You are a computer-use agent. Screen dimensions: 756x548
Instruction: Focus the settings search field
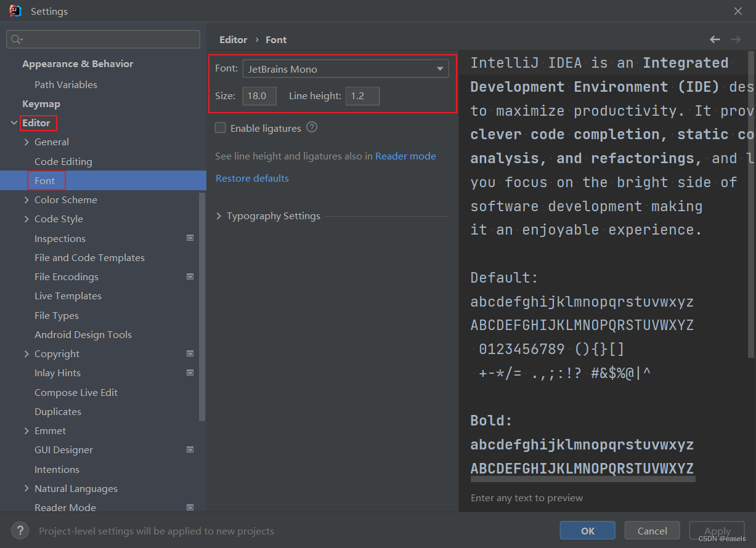pos(104,39)
